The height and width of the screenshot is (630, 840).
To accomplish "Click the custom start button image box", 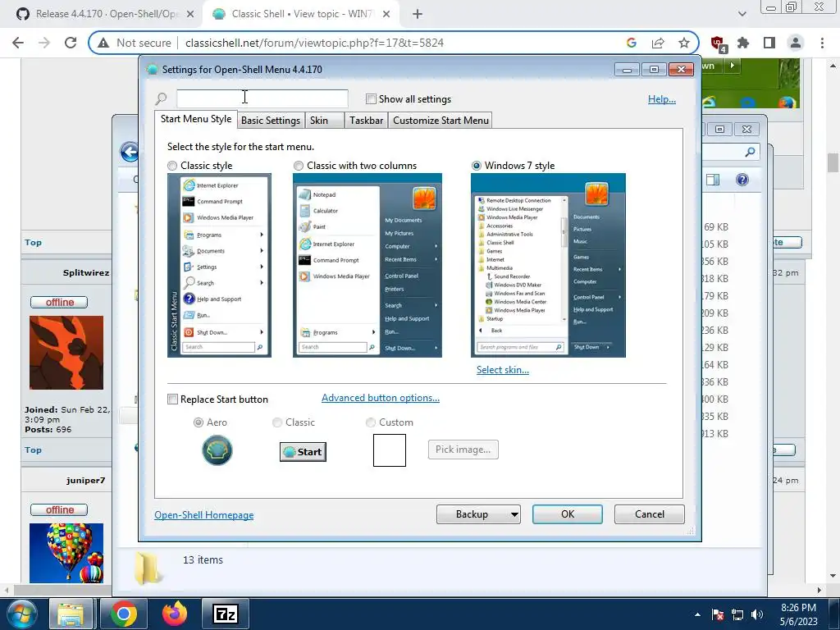I will pyautogui.click(x=390, y=450).
